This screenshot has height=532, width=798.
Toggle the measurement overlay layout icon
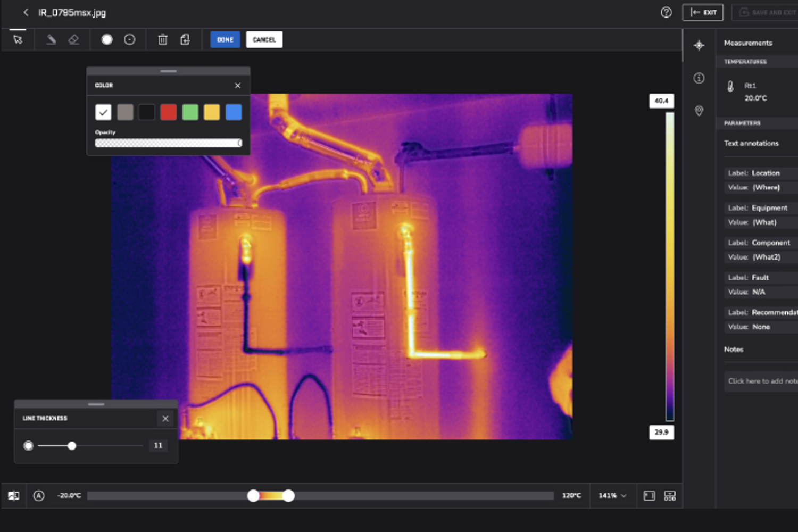[670, 496]
